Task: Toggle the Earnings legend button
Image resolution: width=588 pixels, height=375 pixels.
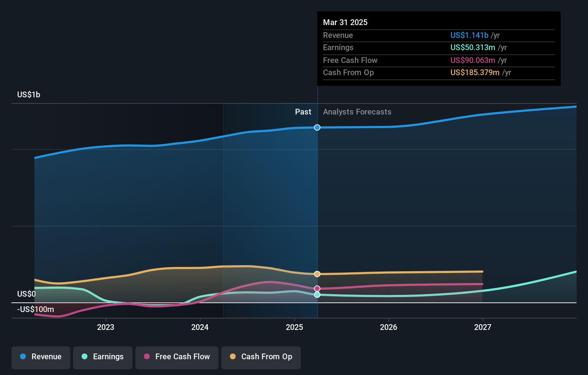Action: coord(103,357)
